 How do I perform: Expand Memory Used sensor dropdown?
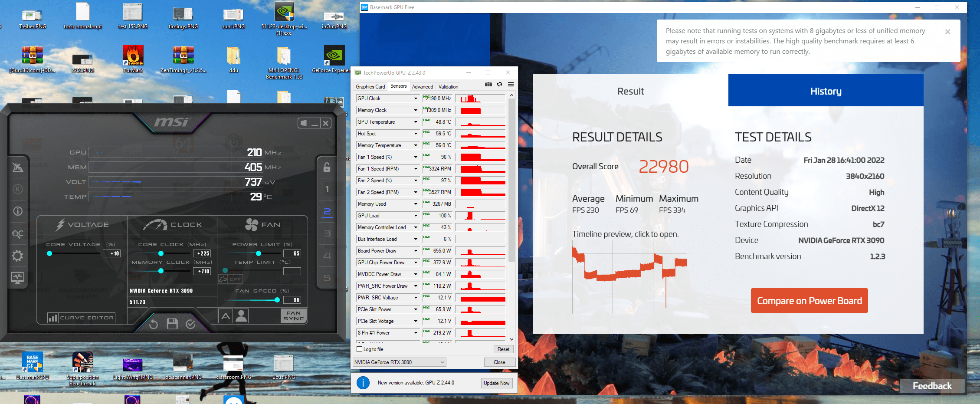tap(416, 204)
